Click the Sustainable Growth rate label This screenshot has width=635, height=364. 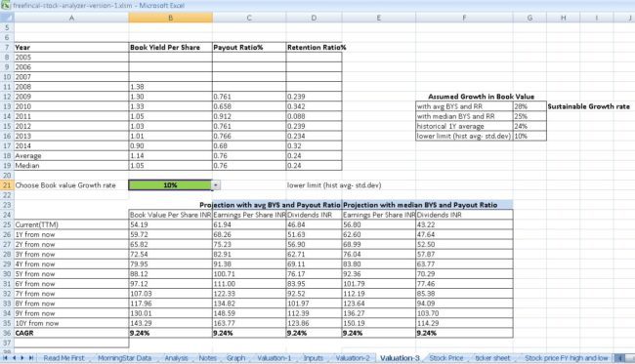588,106
